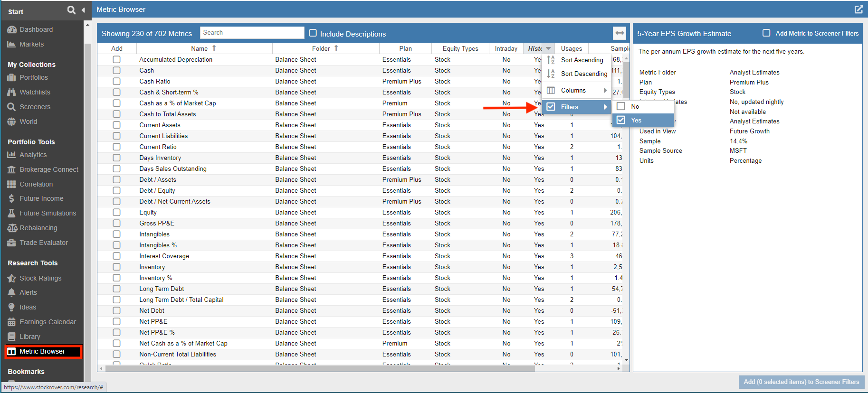Click the fit-columns double arrow button
This screenshot has height=393, width=868.
620,33
